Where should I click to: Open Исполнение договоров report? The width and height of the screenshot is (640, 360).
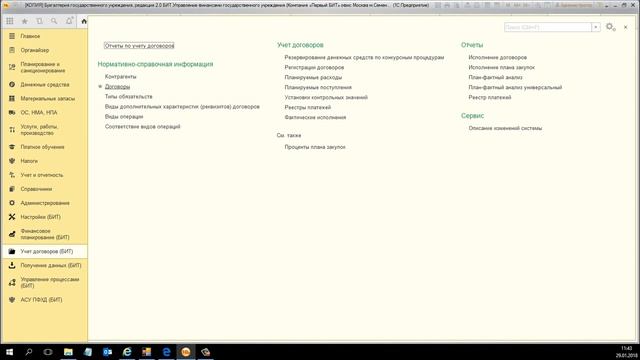(x=498, y=58)
